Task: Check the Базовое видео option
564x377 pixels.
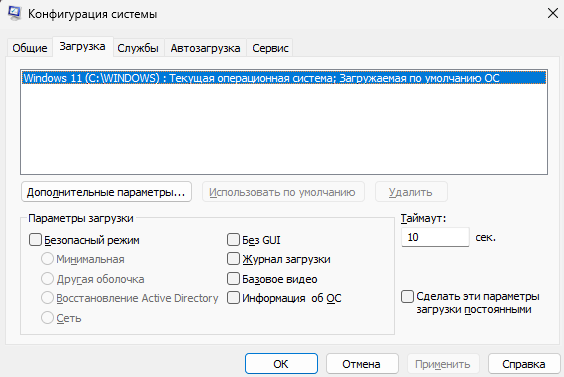Action: click(233, 278)
